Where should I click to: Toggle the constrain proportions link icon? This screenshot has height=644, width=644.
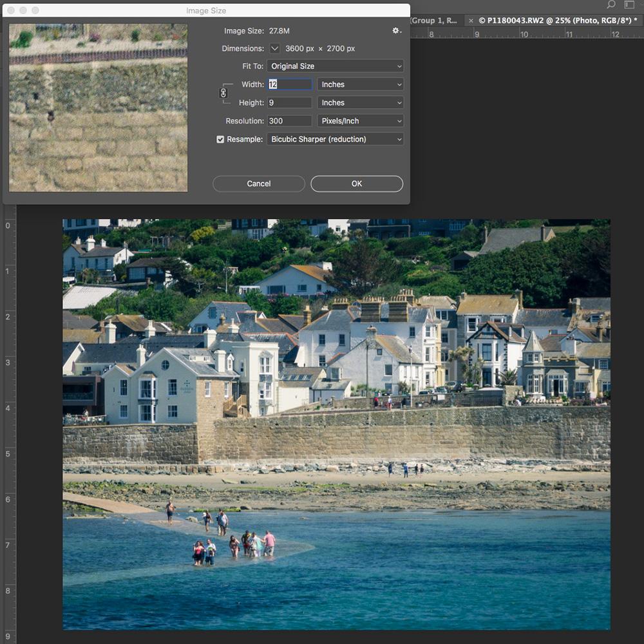(223, 93)
